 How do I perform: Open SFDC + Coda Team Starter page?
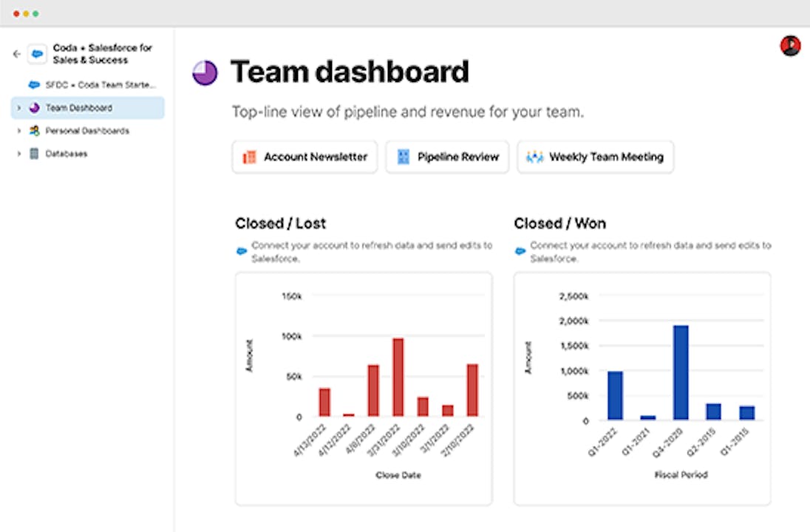coord(100,85)
